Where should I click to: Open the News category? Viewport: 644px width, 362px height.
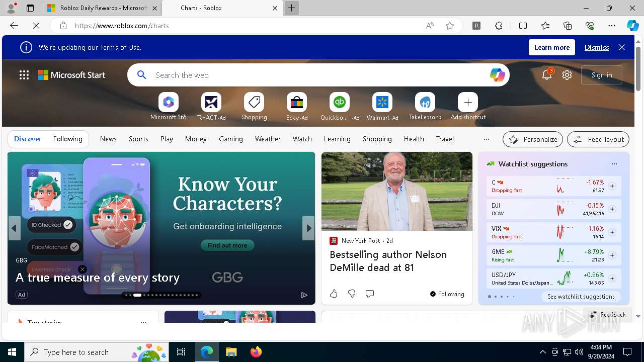point(108,139)
